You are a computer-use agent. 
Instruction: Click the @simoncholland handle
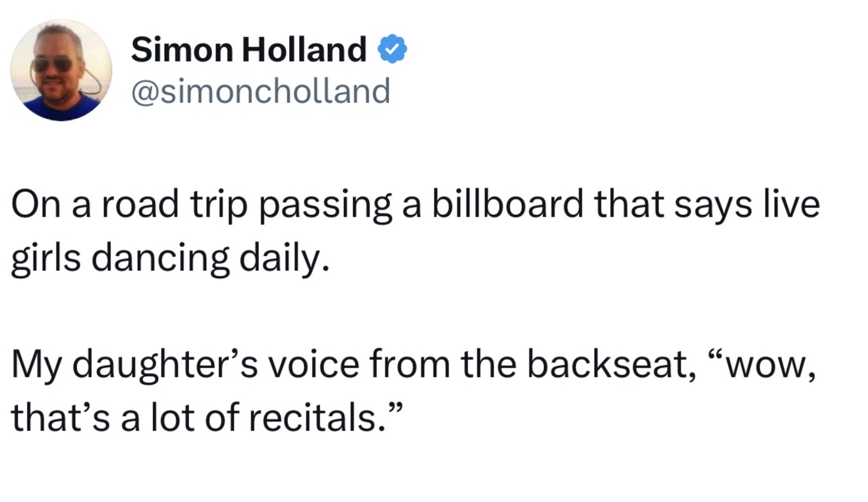(x=261, y=91)
